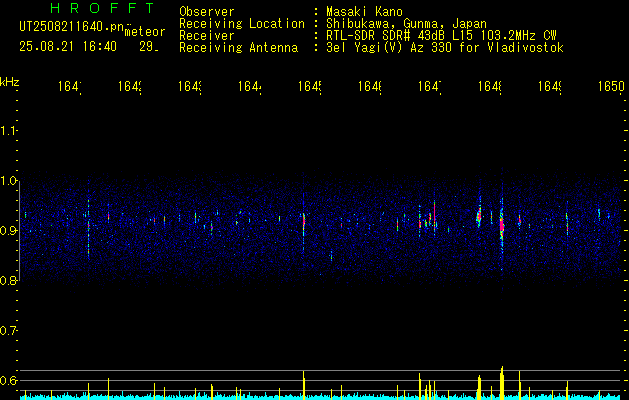Select the RTL-SDR SDR# 43dB receiver details
The image size is (629, 400).
441,36
